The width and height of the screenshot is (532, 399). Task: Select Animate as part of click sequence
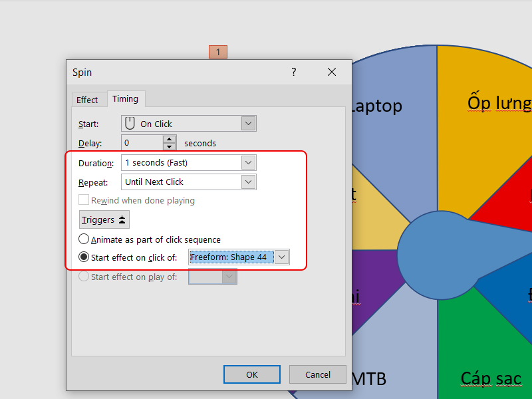pos(84,239)
